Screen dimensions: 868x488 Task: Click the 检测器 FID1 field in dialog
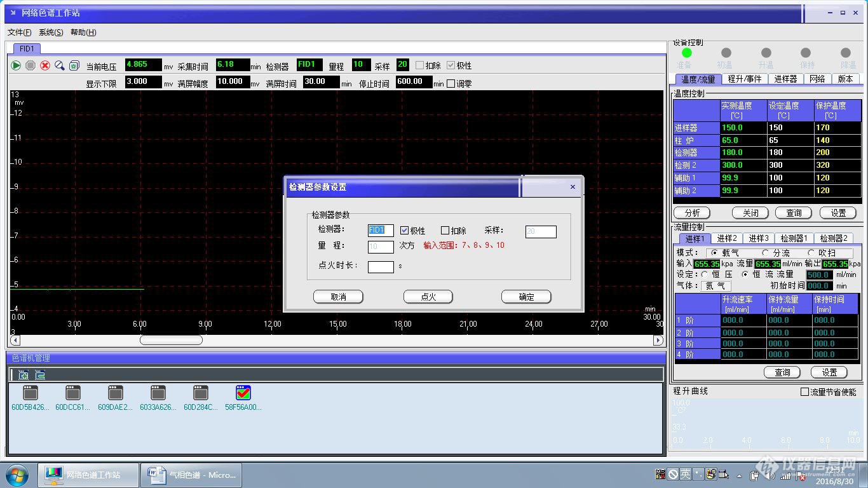coord(381,230)
